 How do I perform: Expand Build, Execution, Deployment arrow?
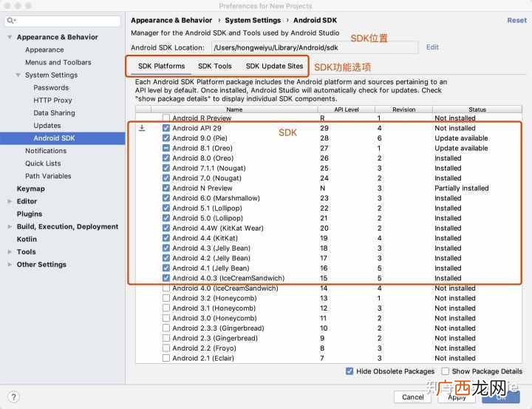(10, 226)
